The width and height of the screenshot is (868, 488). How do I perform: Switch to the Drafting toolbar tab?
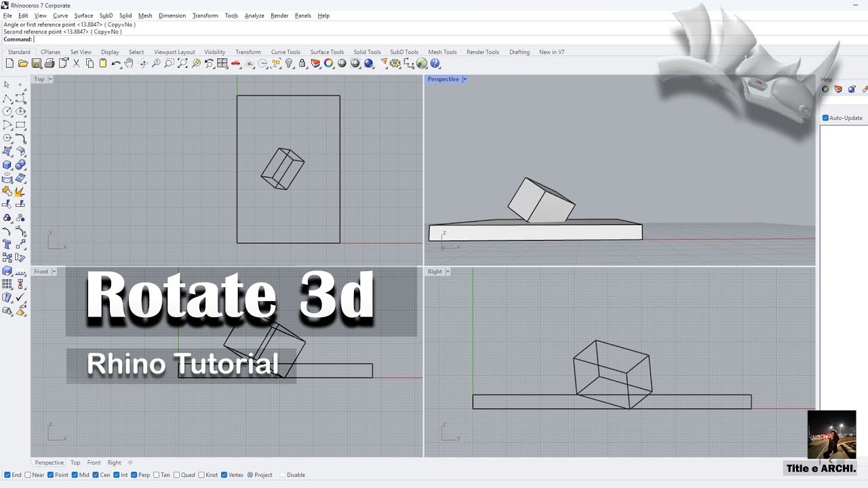[x=519, y=52]
